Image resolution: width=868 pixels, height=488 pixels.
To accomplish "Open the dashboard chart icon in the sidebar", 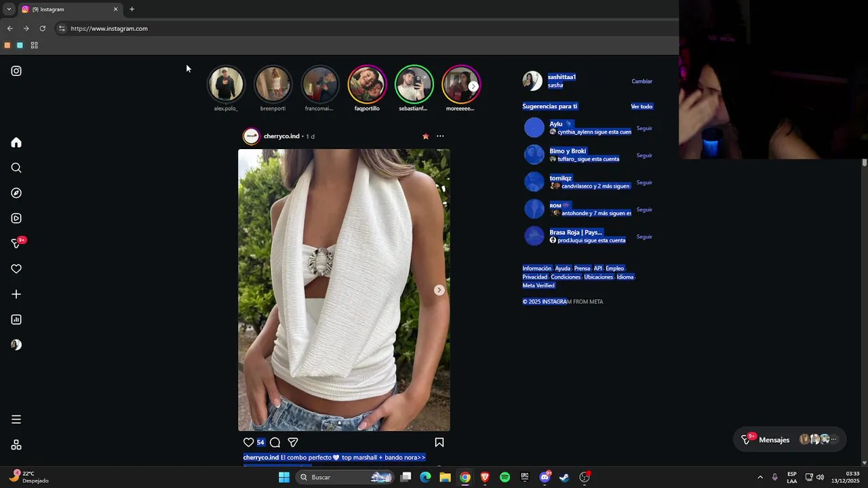I will pos(16,319).
